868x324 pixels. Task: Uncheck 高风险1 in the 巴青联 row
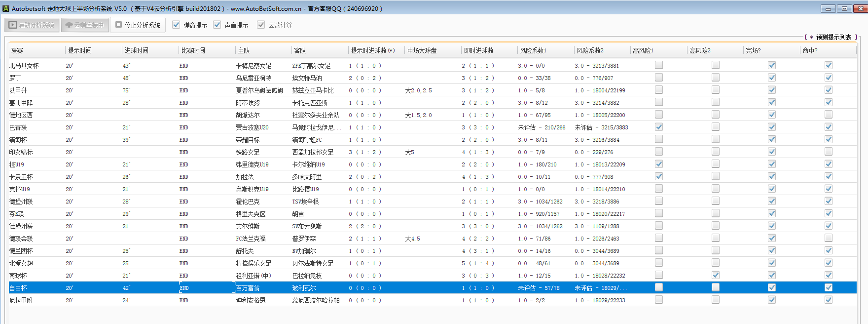(659, 127)
